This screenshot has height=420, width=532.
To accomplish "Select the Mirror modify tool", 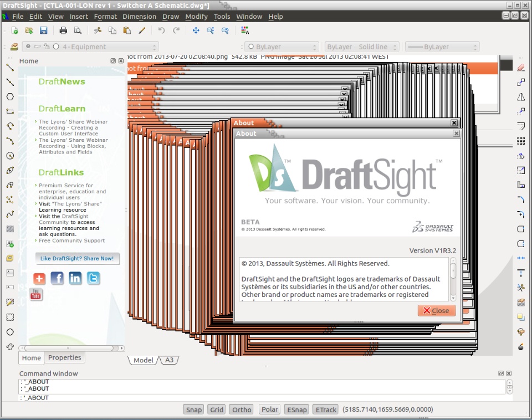I will [521, 97].
